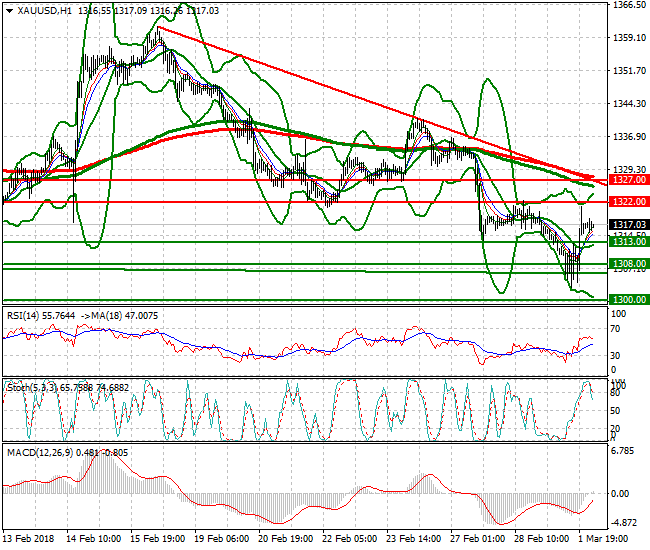This screenshot has width=650, height=550.
Task: Click the 1 Mar 19:00 time label
Action: (x=603, y=539)
